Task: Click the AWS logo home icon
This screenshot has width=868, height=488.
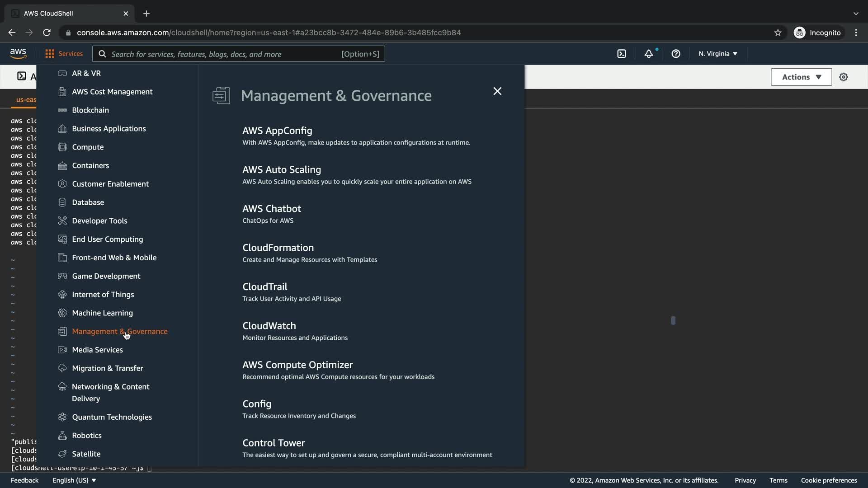Action: pos(18,54)
